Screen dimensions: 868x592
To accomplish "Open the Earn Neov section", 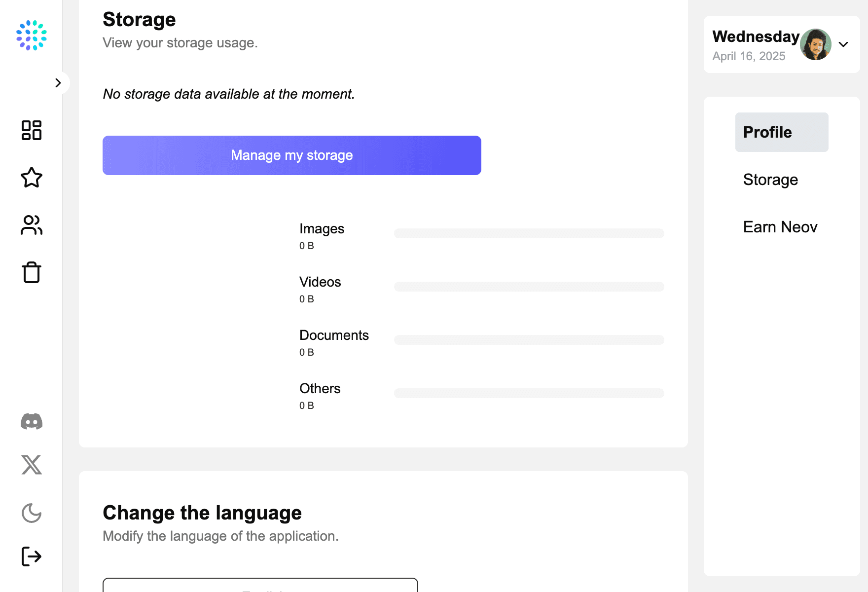I will (x=780, y=227).
